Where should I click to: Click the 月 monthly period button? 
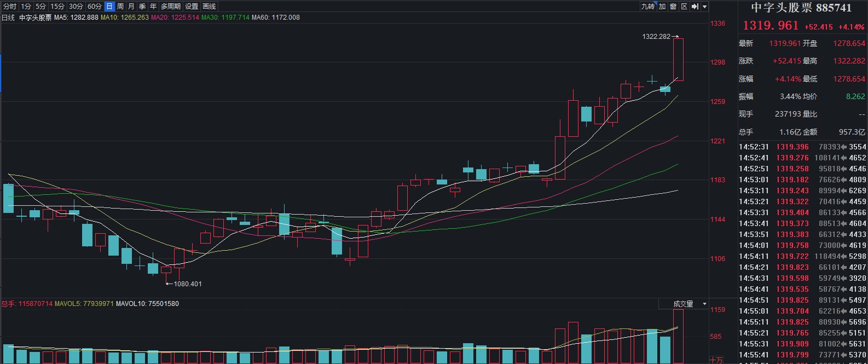coord(131,7)
